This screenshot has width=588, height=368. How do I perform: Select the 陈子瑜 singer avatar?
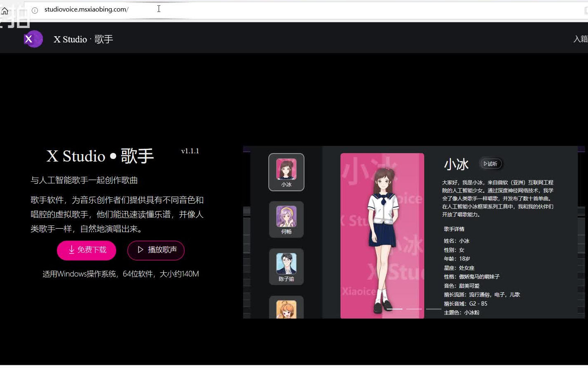tap(286, 267)
